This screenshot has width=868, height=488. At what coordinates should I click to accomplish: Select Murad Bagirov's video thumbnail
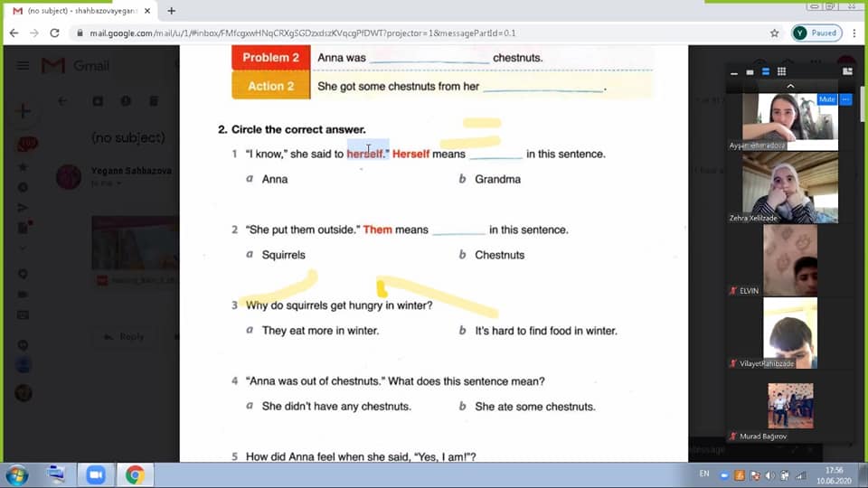point(790,406)
